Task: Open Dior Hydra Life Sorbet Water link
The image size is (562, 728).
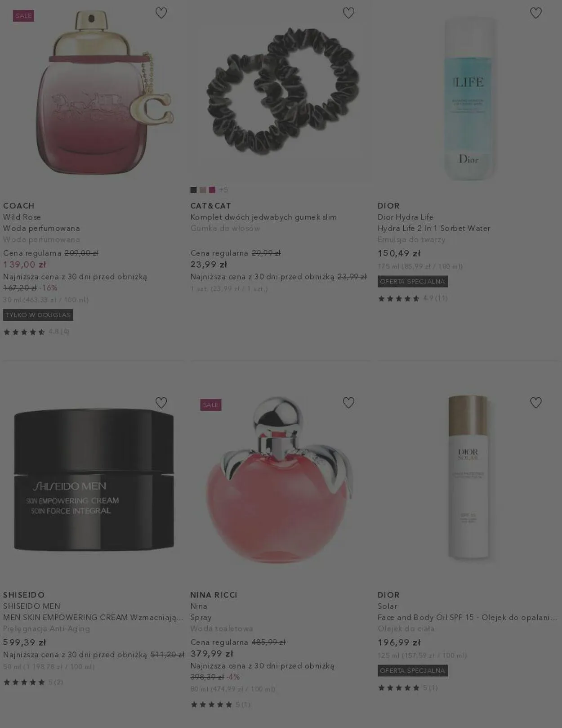Action: click(x=434, y=228)
